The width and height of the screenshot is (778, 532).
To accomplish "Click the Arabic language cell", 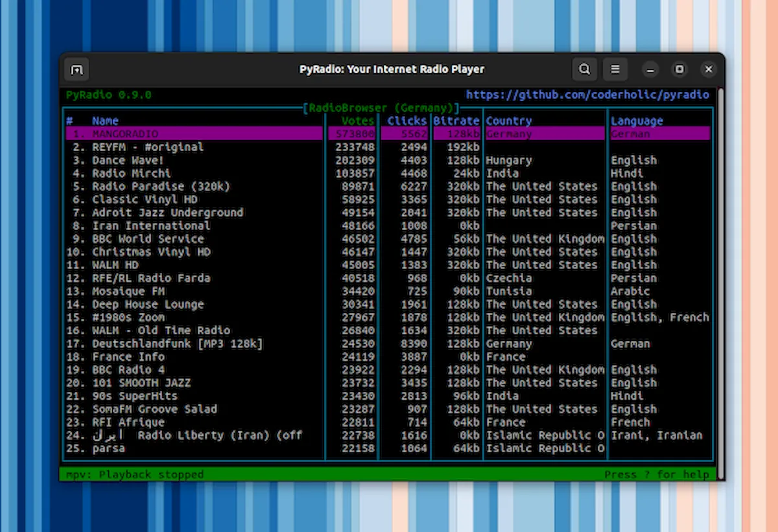I will pos(630,291).
